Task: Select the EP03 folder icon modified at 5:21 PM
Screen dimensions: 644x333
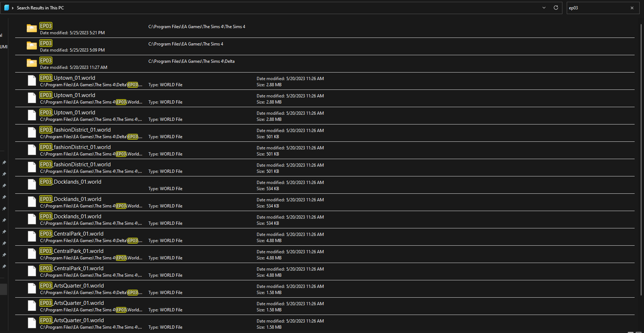Action: [32, 29]
